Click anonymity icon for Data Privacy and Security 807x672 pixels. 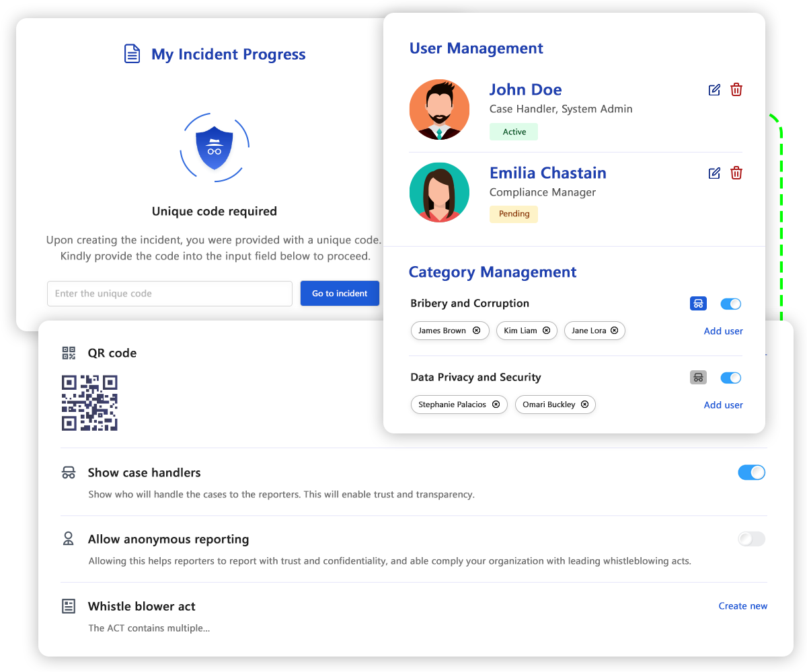tap(698, 378)
